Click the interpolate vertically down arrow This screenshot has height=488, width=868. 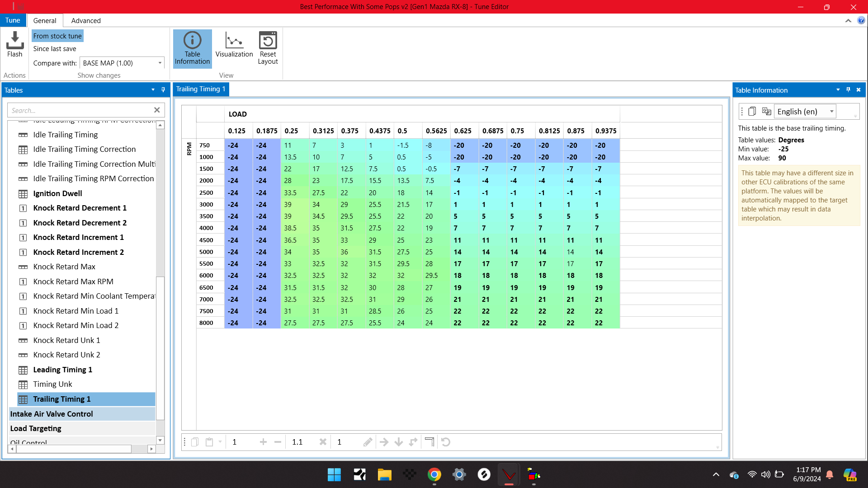point(399,442)
